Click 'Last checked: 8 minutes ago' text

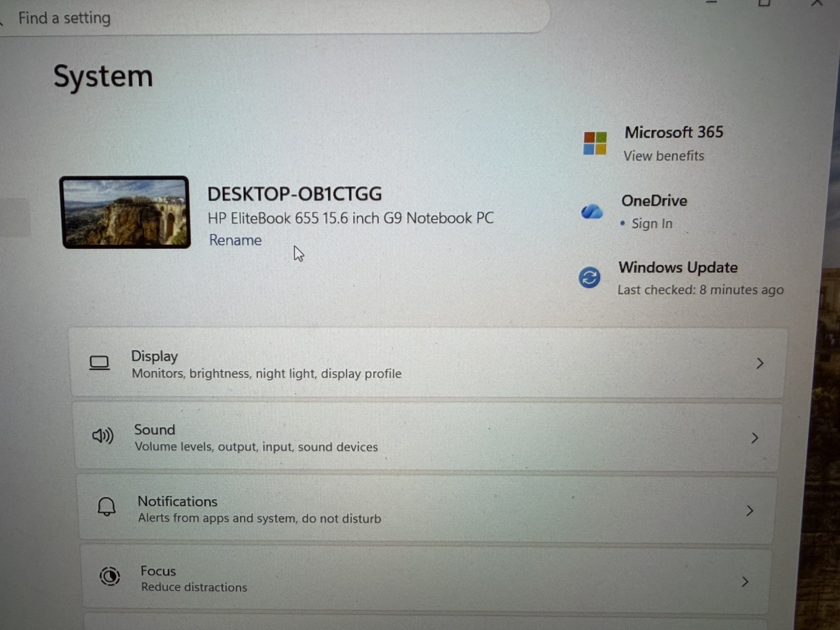700,290
